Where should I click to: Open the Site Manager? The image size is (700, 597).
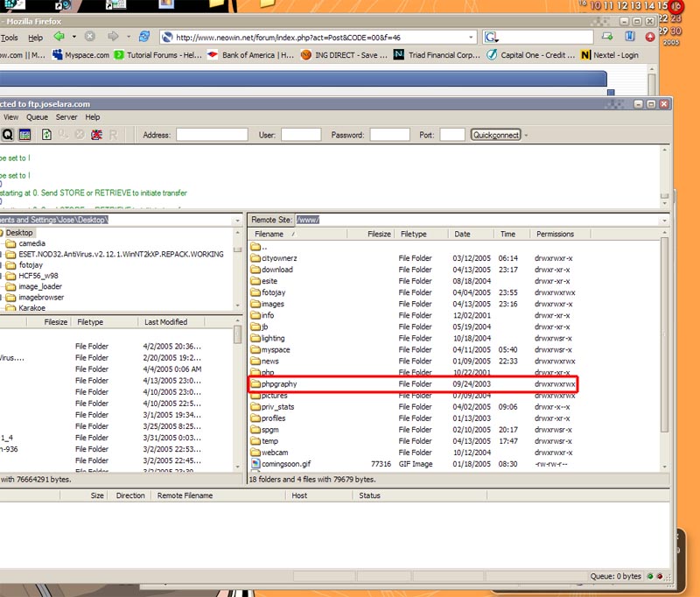[x=24, y=134]
